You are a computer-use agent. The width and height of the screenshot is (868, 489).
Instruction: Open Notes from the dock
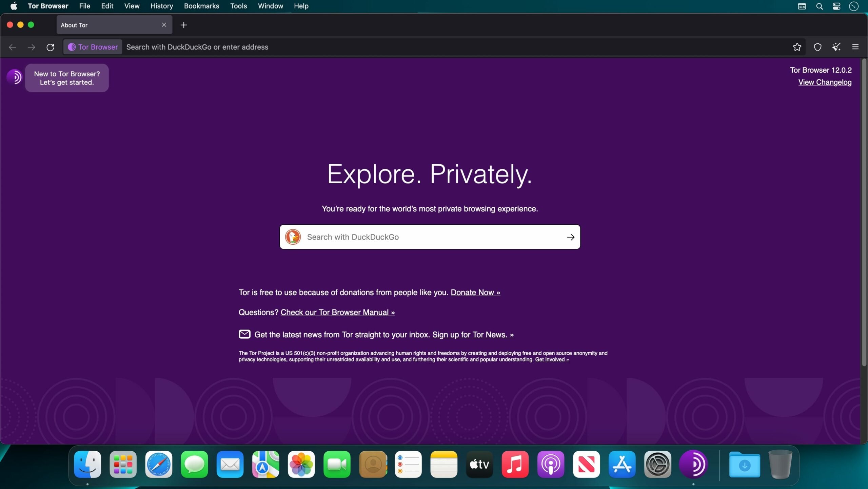tap(444, 464)
